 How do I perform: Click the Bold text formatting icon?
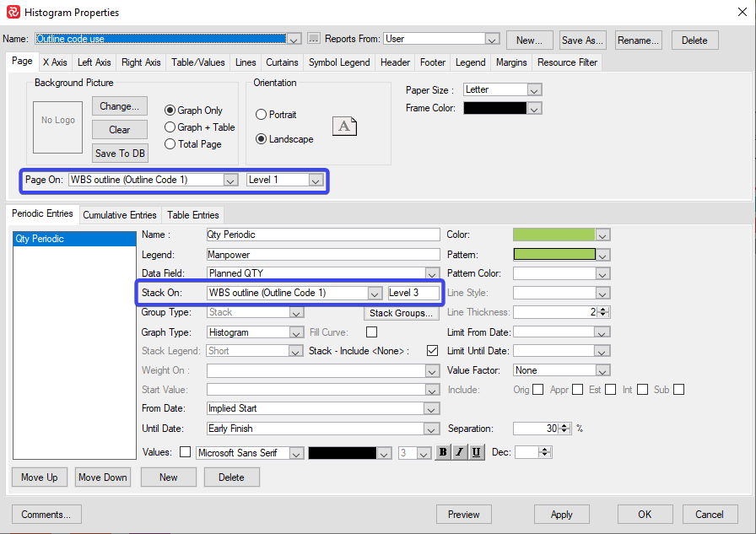(x=443, y=453)
